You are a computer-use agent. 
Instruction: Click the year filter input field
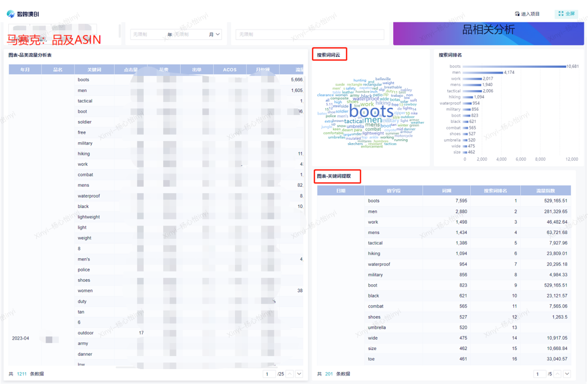pos(148,35)
